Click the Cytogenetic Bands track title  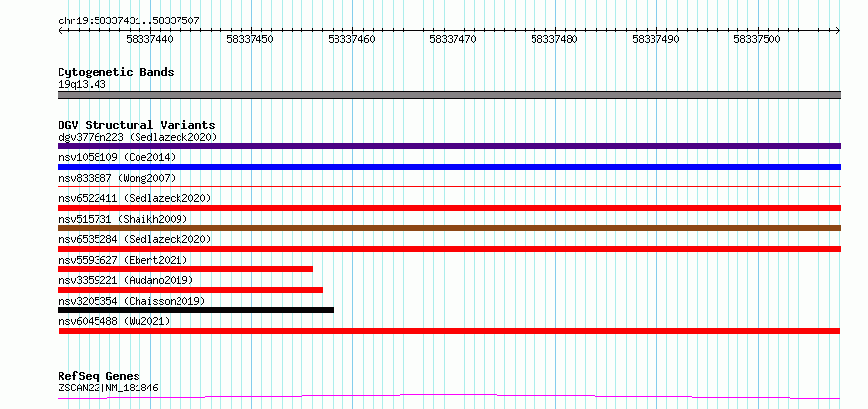pos(116,72)
